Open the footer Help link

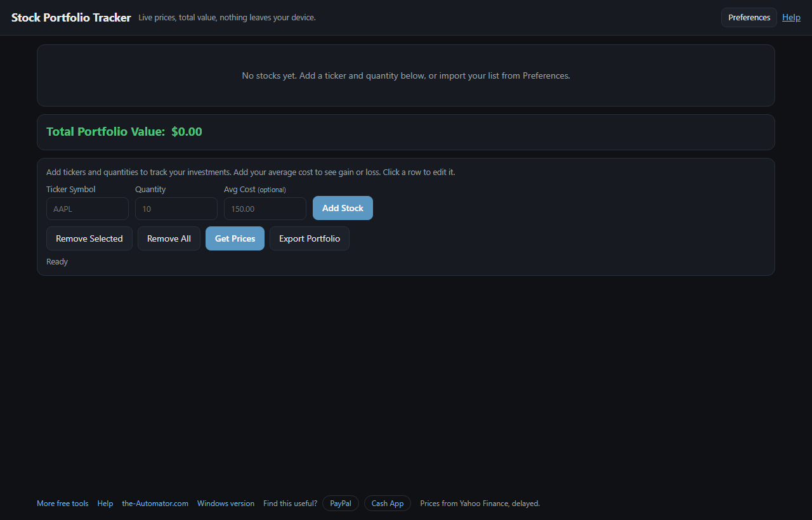point(105,504)
